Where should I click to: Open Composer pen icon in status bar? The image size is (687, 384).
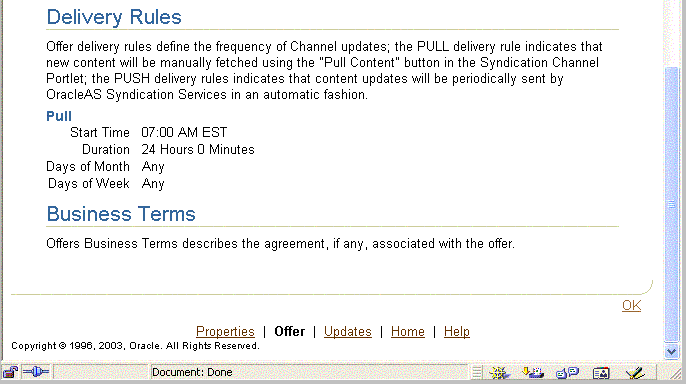[x=635, y=373]
